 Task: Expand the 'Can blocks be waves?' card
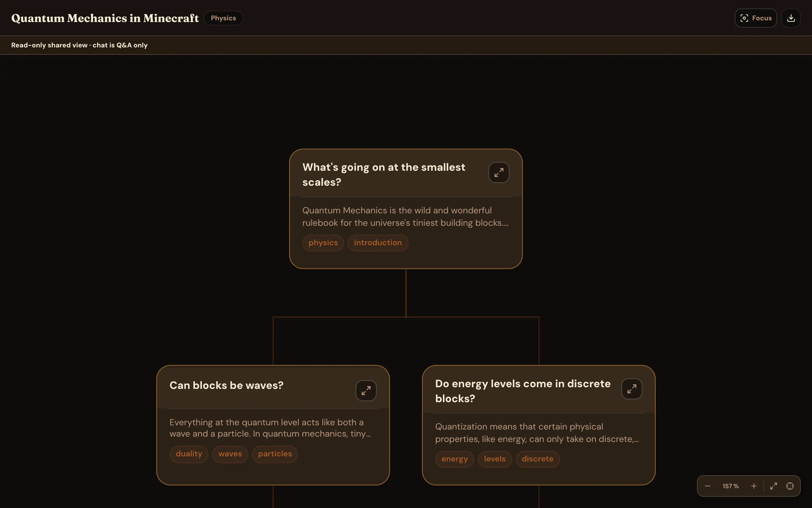(366, 390)
